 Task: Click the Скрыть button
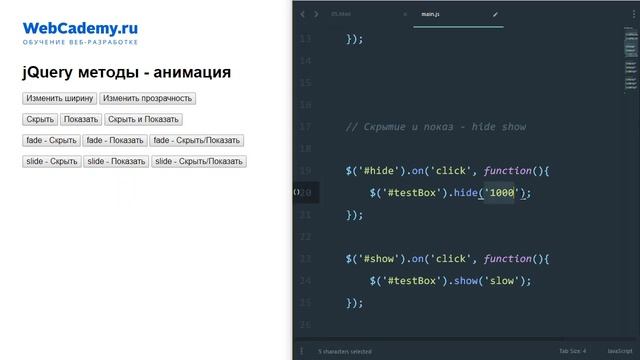coord(40,120)
